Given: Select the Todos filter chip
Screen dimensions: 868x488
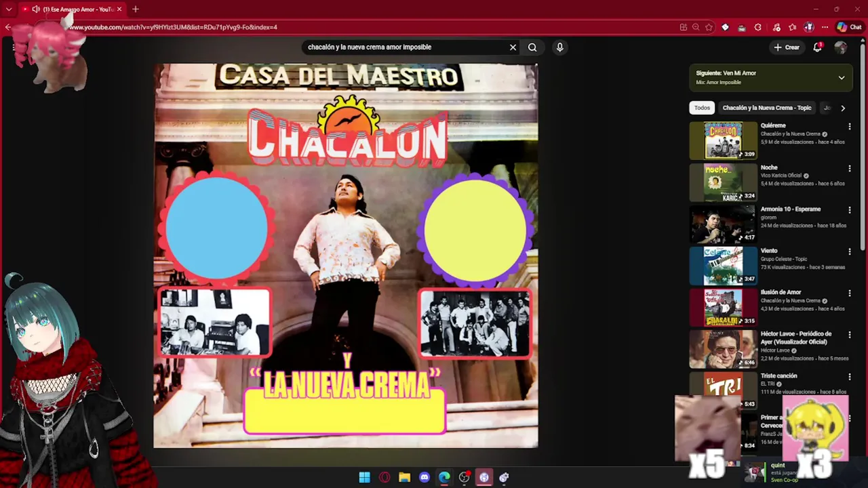Looking at the screenshot, I should [x=702, y=108].
